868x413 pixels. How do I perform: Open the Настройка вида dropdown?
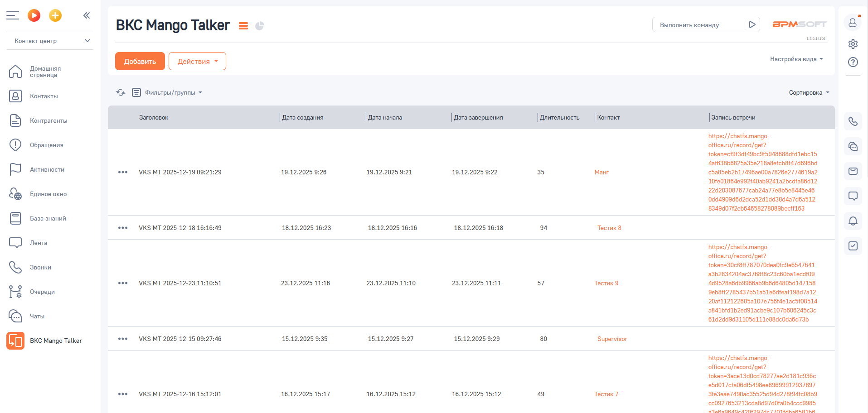pyautogui.click(x=796, y=59)
